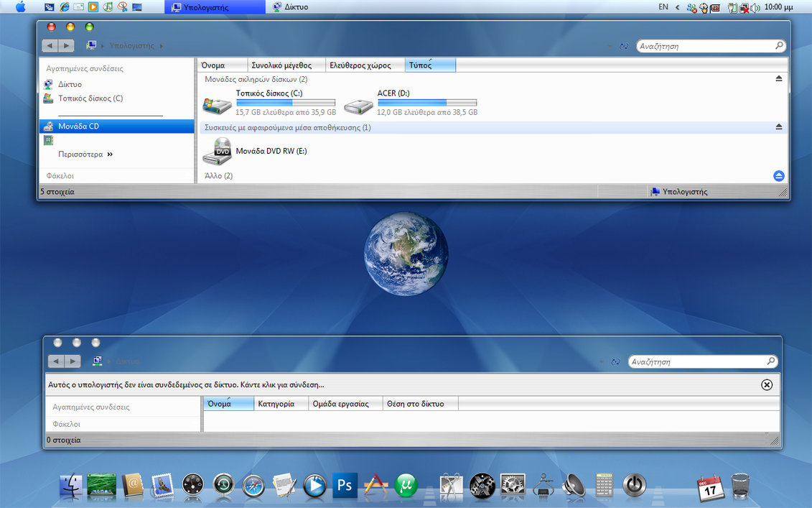Open the Trash bin in the dock
The width and height of the screenshot is (812, 508).
tap(740, 486)
